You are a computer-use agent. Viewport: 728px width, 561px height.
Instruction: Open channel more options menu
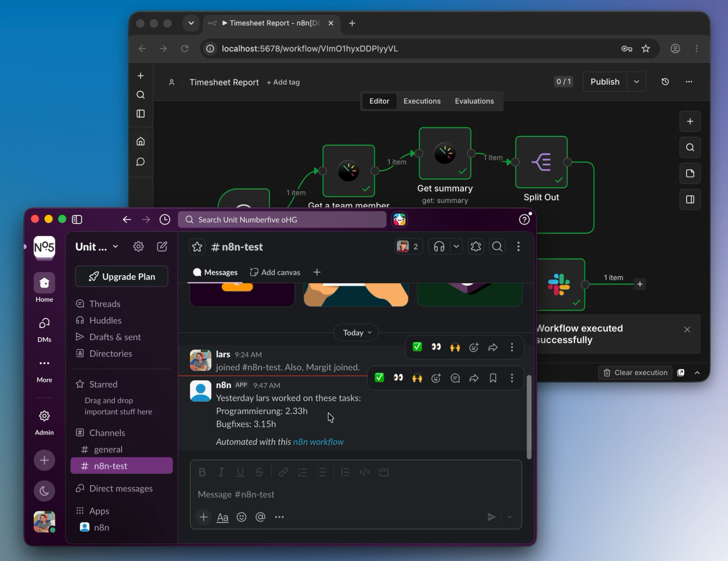(x=519, y=247)
